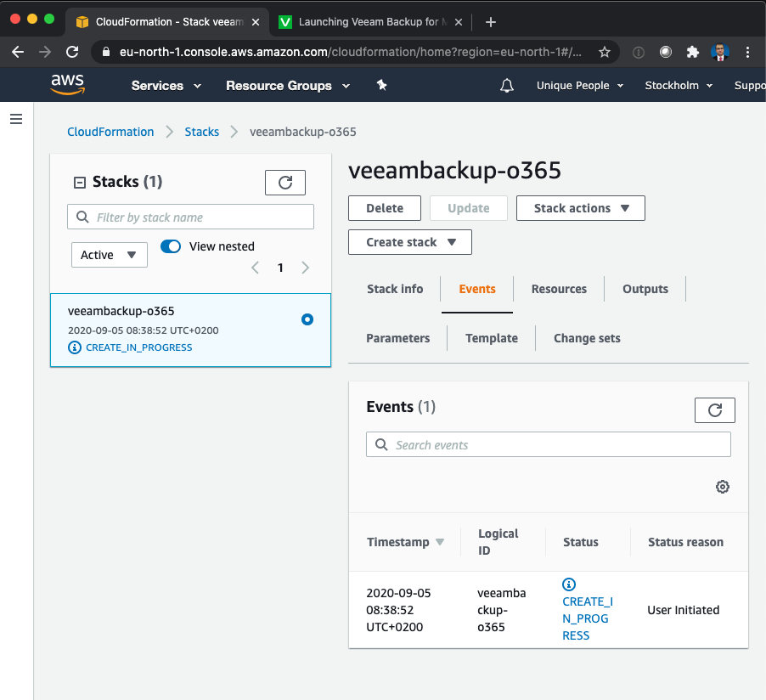This screenshot has width=766, height=700.
Task: Go to previous page of stacks
Action: tap(255, 268)
